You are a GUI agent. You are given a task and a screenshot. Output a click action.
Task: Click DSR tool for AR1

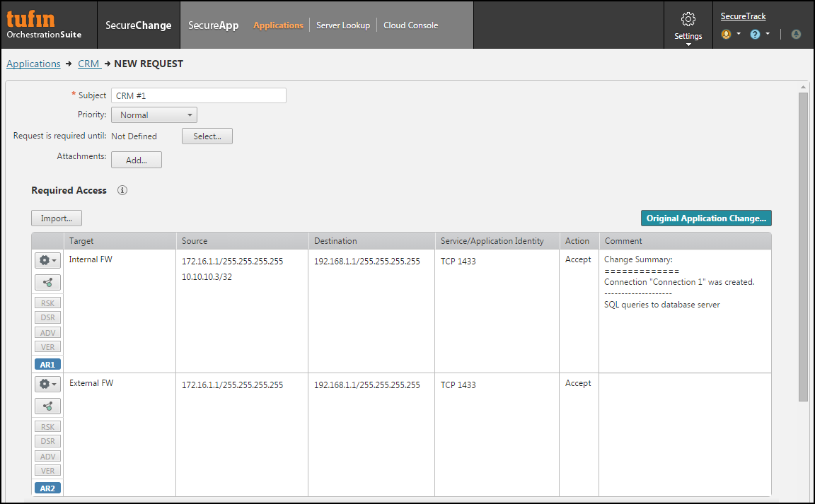47,317
